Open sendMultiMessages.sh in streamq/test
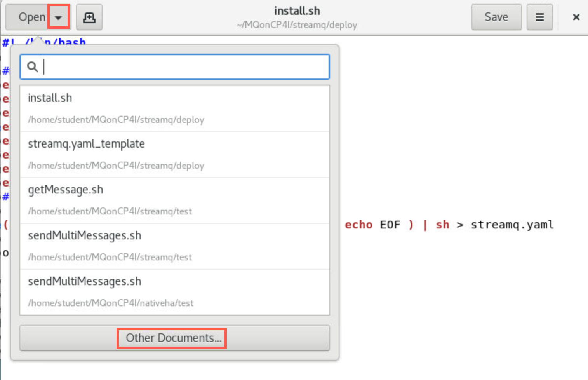The width and height of the screenshot is (588, 380). pyautogui.click(x=175, y=246)
